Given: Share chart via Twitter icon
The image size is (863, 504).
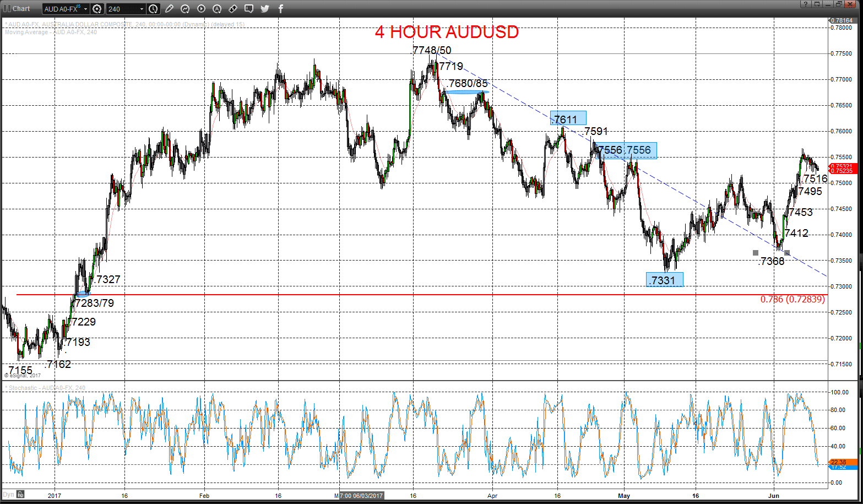Looking at the screenshot, I should pos(265,9).
